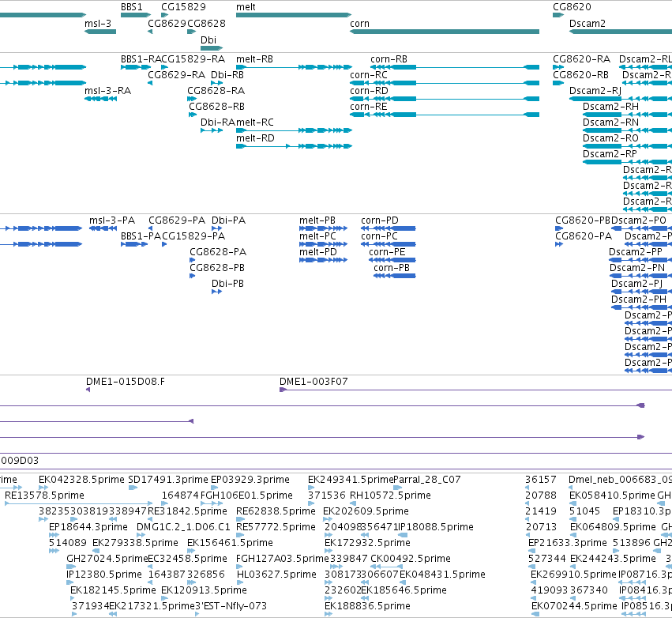Select clone DME1-015D08.F
Image resolution: width=672 pixels, height=618 pixels.
(x=125, y=382)
